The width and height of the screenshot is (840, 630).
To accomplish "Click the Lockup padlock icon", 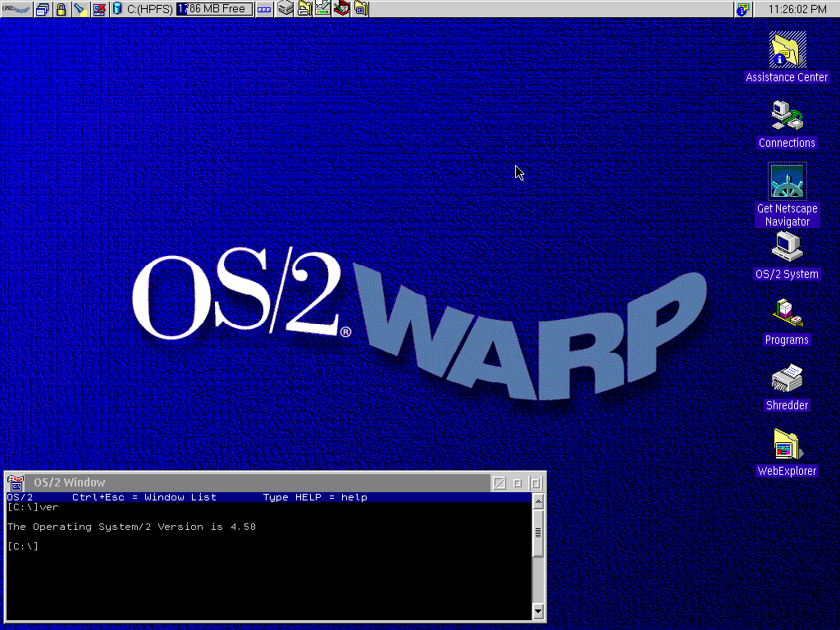I will click(x=61, y=9).
